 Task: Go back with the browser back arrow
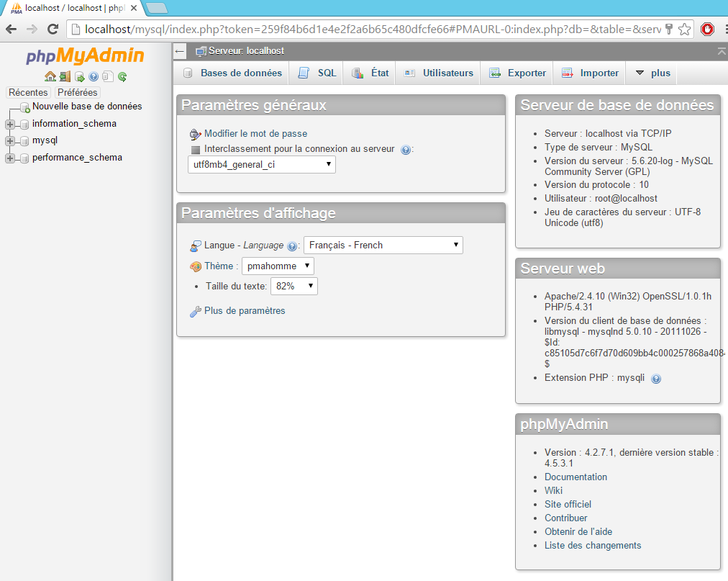point(11,30)
